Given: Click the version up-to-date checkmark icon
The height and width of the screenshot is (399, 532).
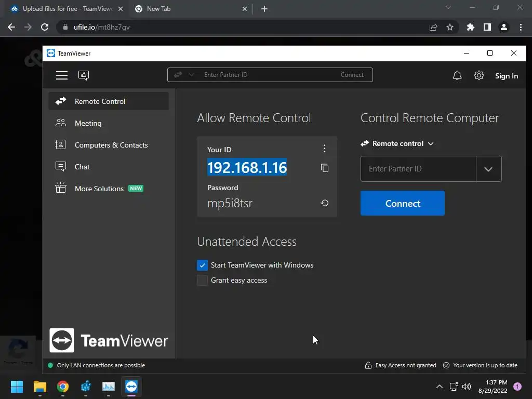Looking at the screenshot, I should tap(446, 365).
